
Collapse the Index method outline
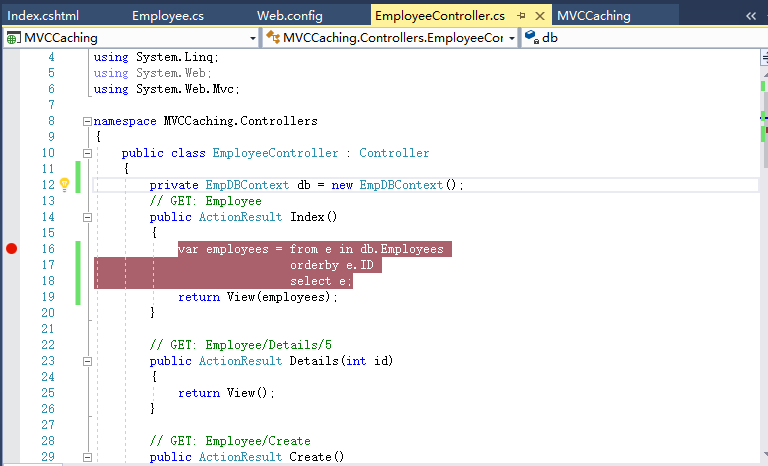[87, 217]
